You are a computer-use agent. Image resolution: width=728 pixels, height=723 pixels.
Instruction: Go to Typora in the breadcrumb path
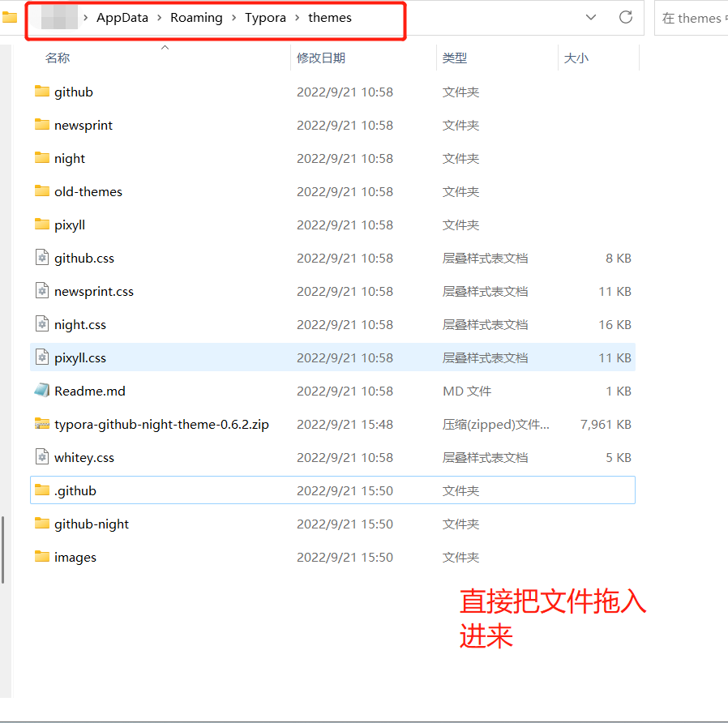tap(265, 18)
